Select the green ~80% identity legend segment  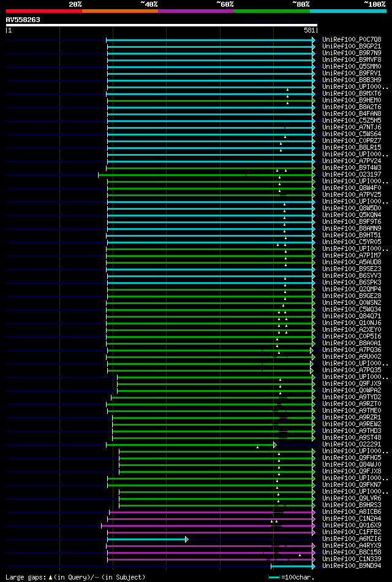click(x=272, y=11)
